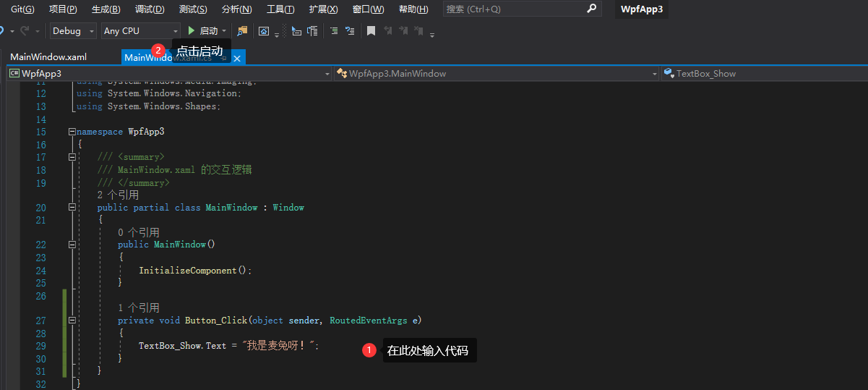Collapse the namespace WpfApp3 block
Screen dimensions: 868x390
coord(72,132)
